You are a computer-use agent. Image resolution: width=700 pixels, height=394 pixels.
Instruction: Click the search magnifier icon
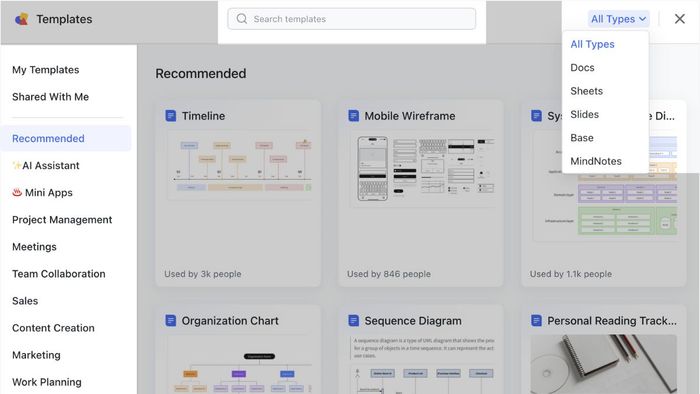tap(242, 19)
